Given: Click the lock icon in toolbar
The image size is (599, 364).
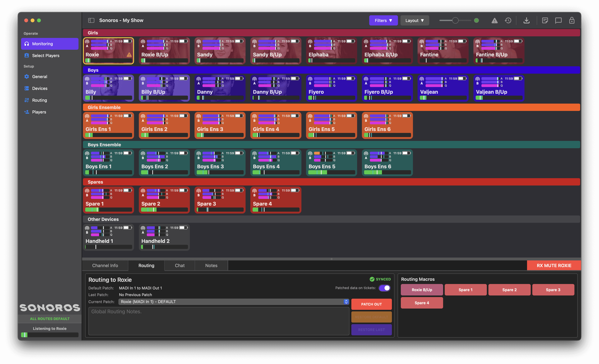Looking at the screenshot, I should pyautogui.click(x=572, y=21).
